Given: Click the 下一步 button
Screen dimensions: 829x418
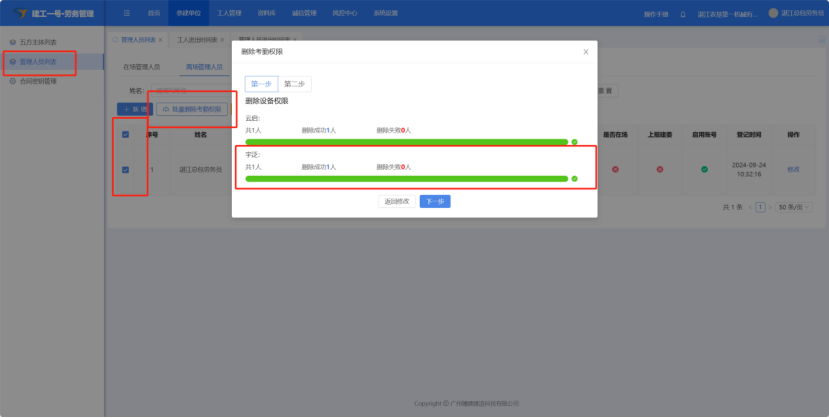Looking at the screenshot, I should click(434, 201).
